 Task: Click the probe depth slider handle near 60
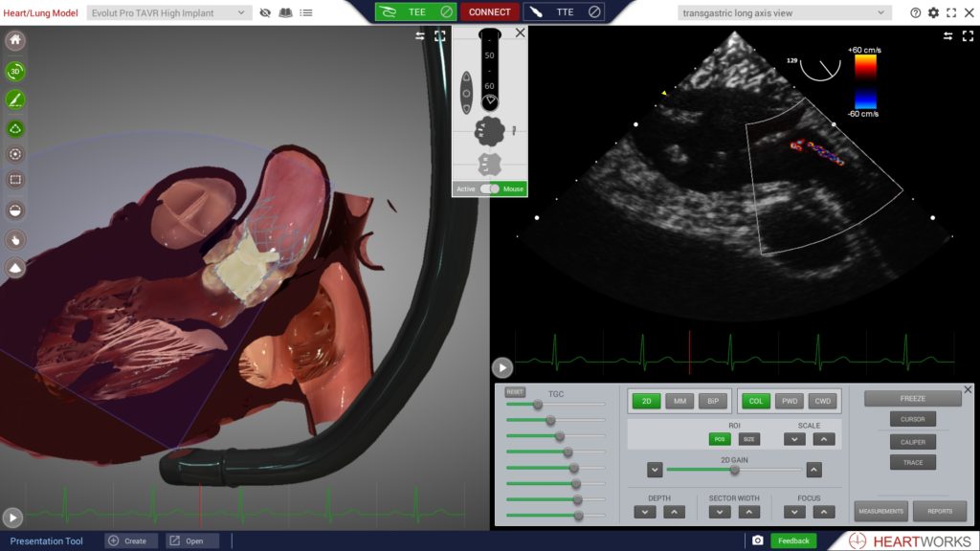490,100
